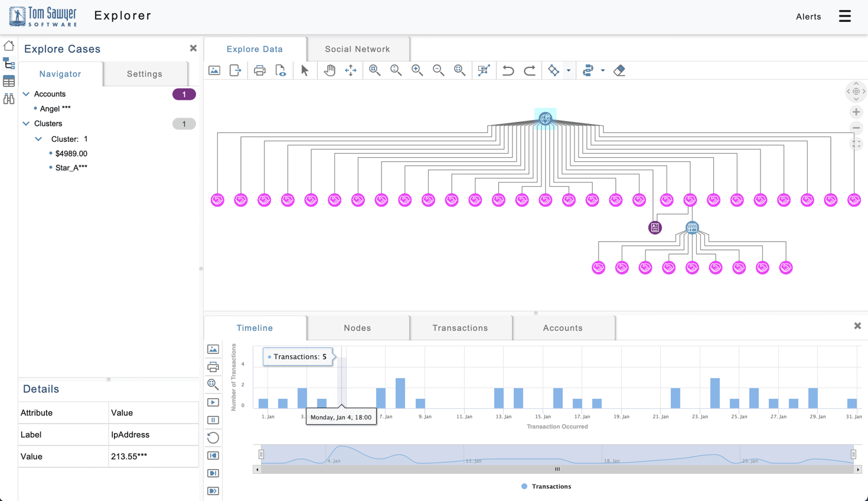
Task: Click the Eraser icon at the toolbar's right end
Action: 620,70
